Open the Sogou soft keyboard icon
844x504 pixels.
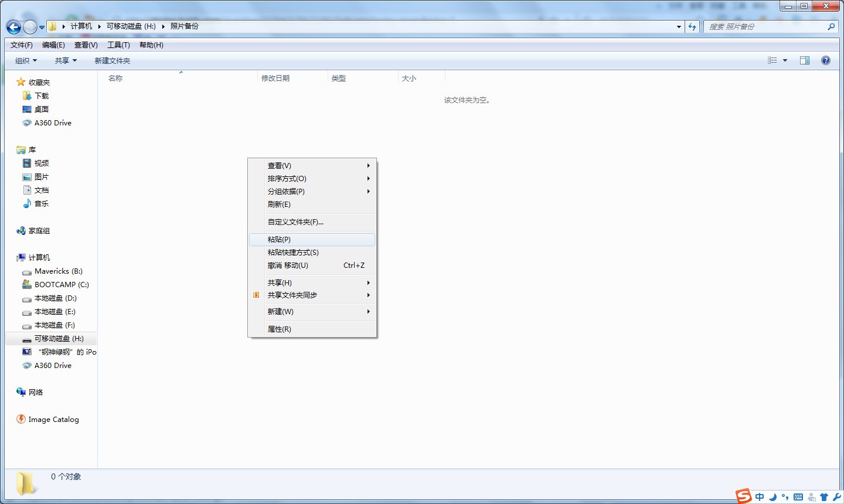click(798, 497)
